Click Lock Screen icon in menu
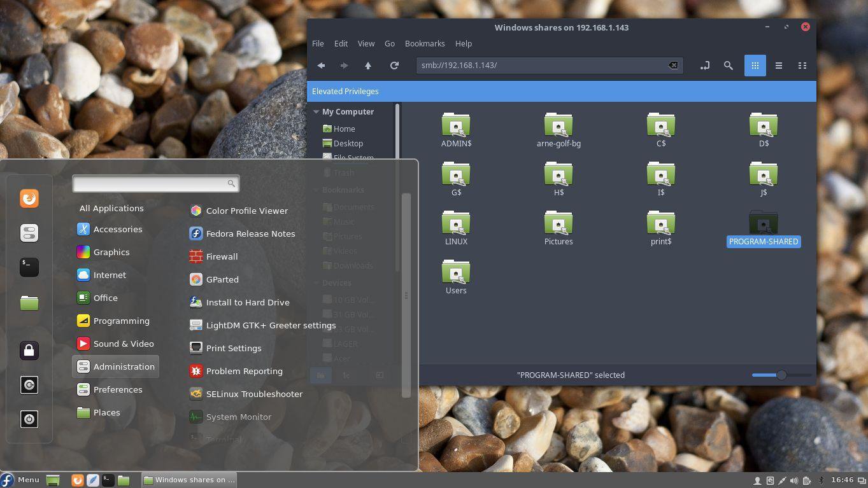Screen dimensions: 868x488 (29, 350)
